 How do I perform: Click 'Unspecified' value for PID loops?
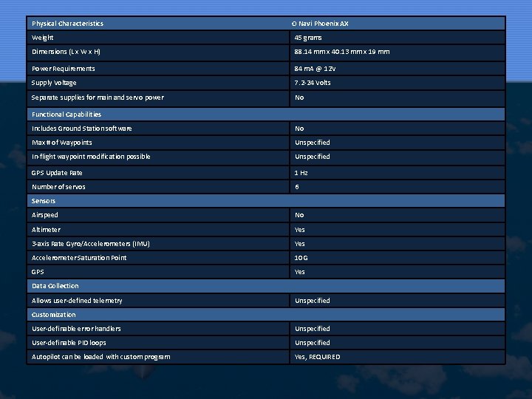click(x=312, y=343)
